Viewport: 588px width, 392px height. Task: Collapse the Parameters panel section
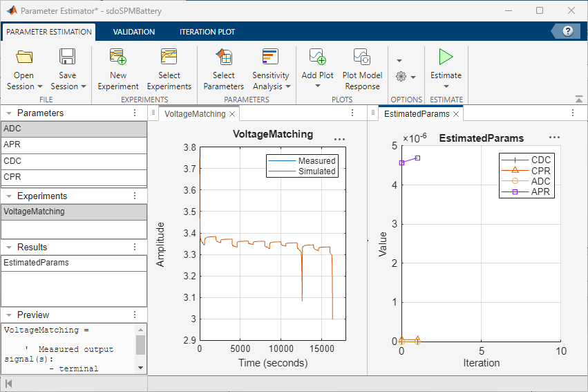coord(8,113)
